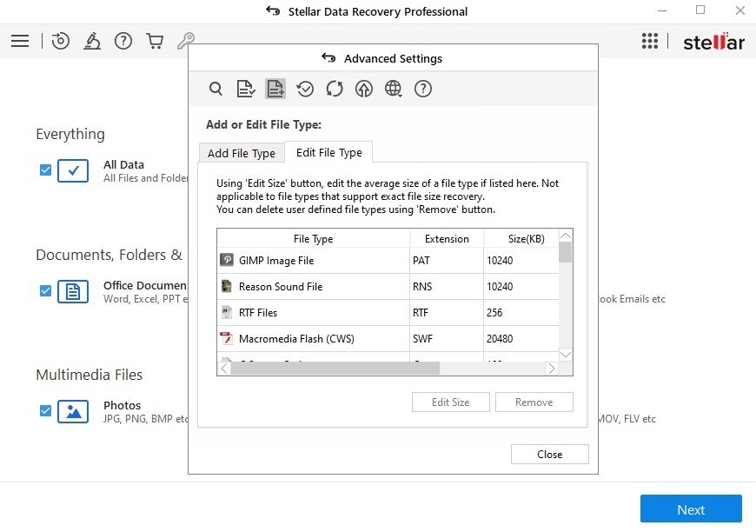Screen dimensions: 756x532
Task: Click the help icon in Advanced Settings
Action: point(423,89)
